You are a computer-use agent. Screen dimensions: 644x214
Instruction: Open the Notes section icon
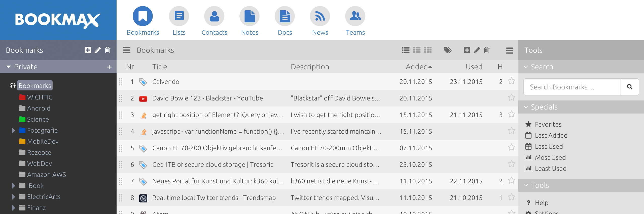[x=249, y=16]
